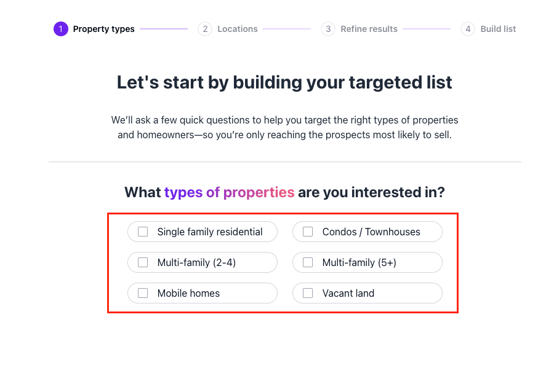546x376 pixels.
Task: Open the Property types step label
Action: 104,29
